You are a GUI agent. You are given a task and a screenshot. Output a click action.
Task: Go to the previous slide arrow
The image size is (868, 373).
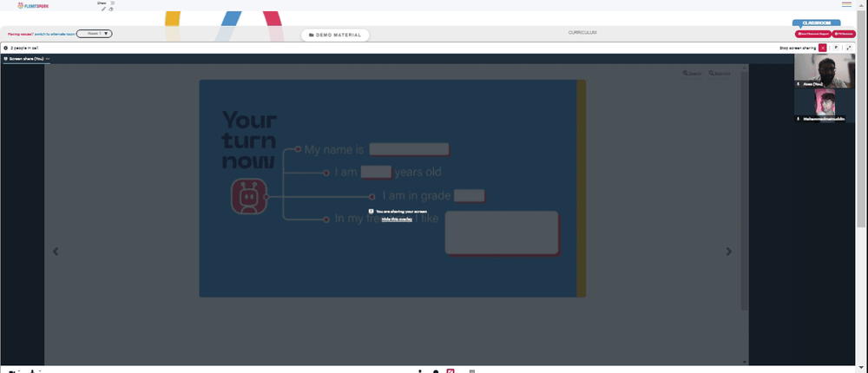[56, 252]
